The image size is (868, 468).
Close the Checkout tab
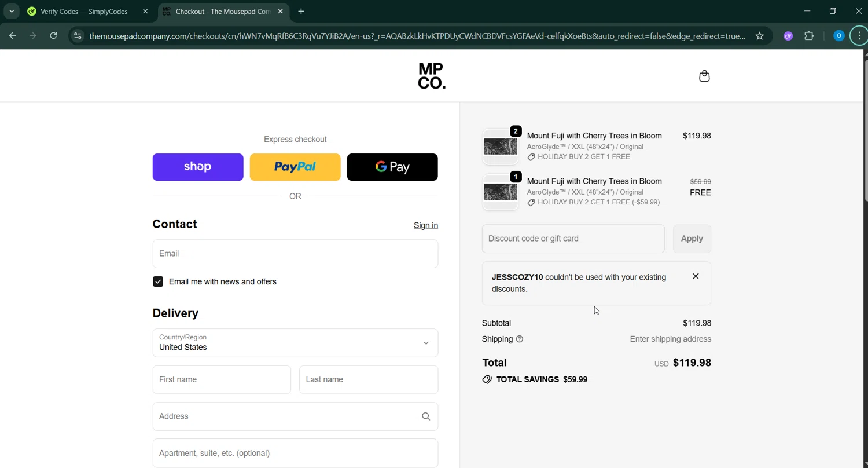click(x=281, y=11)
